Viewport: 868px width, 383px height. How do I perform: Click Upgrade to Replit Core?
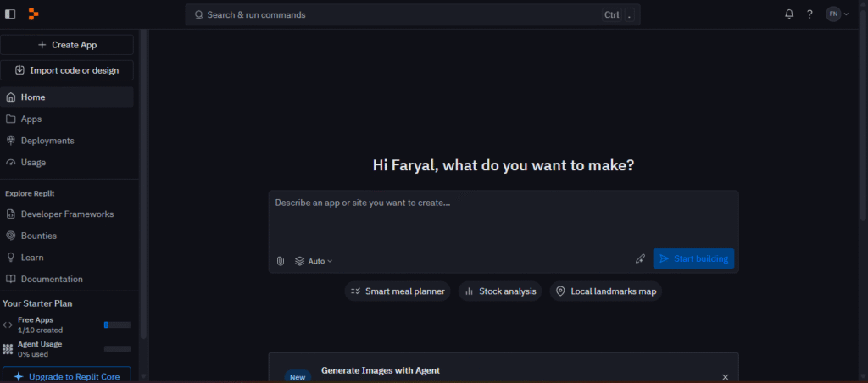(x=67, y=375)
